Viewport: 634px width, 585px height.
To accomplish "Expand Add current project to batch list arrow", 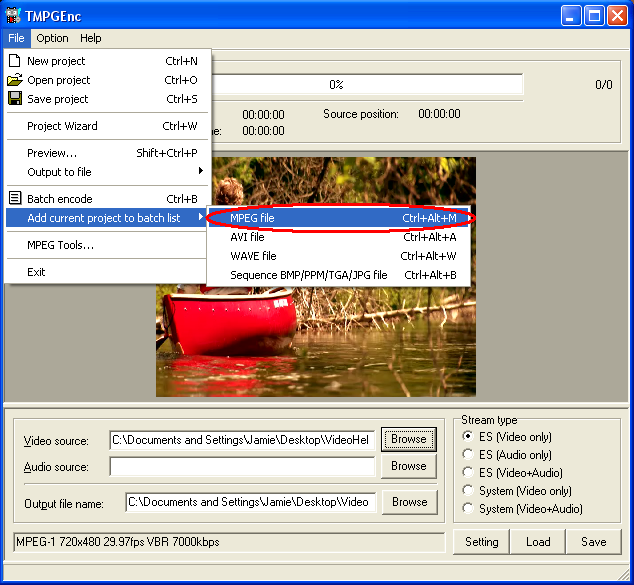I will (x=201, y=218).
